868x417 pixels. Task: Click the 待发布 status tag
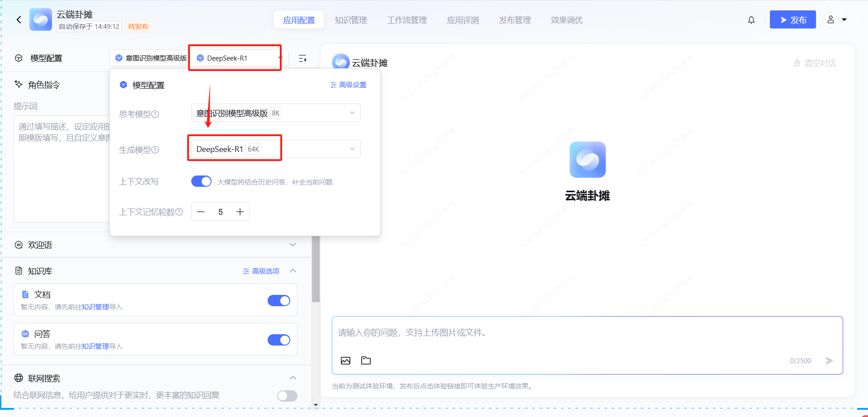coord(138,27)
